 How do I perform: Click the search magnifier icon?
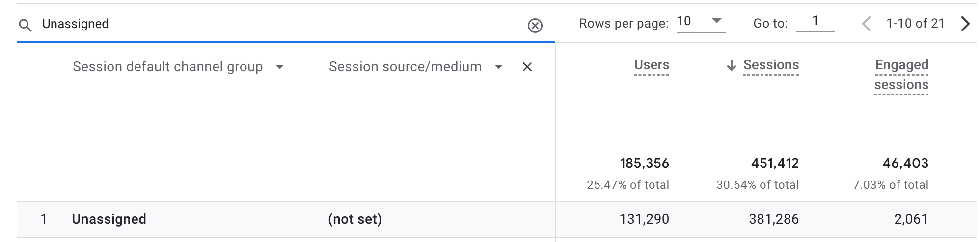pyautogui.click(x=25, y=25)
